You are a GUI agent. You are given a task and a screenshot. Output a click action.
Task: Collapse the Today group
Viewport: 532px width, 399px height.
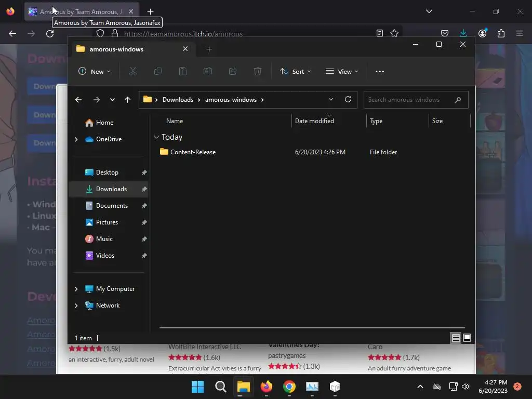click(x=156, y=137)
